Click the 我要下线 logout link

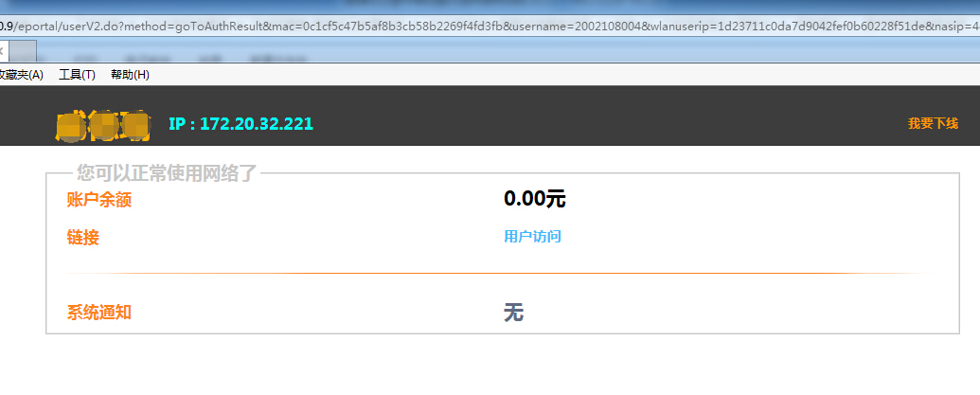[x=933, y=123]
